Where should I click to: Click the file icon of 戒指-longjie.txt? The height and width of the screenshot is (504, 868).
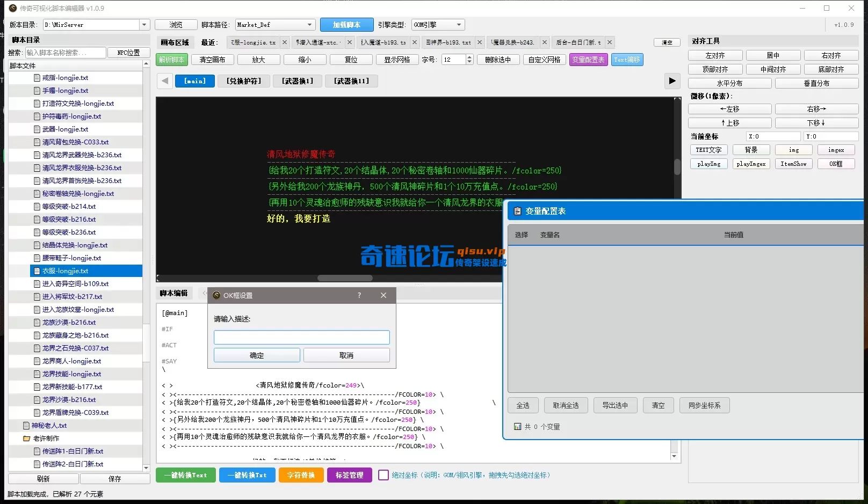[37, 78]
